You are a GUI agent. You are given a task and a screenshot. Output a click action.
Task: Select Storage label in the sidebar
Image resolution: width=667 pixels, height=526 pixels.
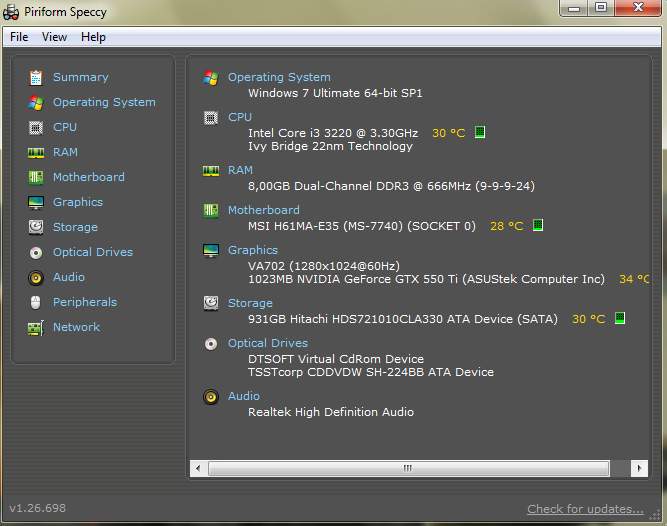[75, 227]
